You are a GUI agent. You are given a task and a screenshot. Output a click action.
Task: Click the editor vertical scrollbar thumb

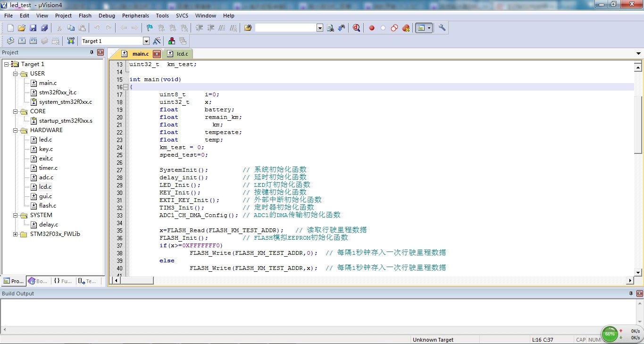[x=638, y=125]
